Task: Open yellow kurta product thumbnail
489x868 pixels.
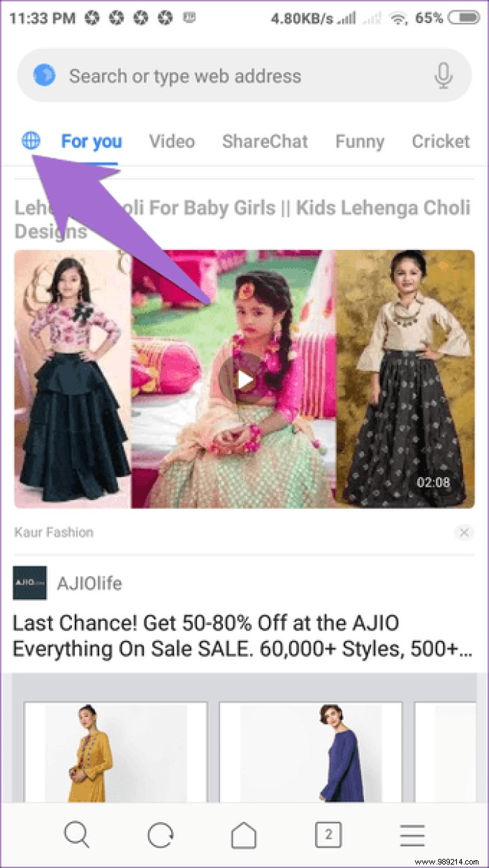Action: click(116, 752)
